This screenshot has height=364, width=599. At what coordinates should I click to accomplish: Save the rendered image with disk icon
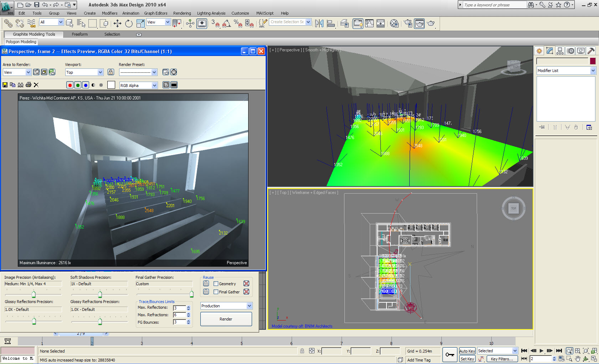(x=5, y=85)
